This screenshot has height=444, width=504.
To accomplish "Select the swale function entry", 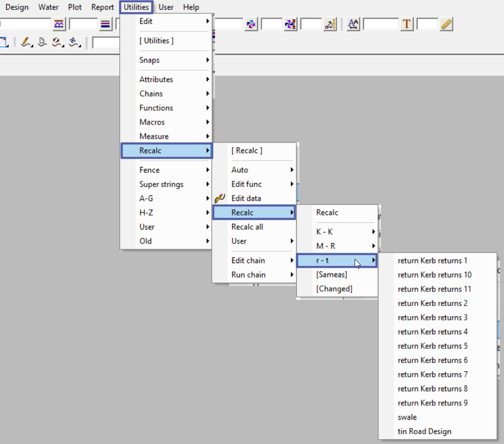I will click(407, 417).
